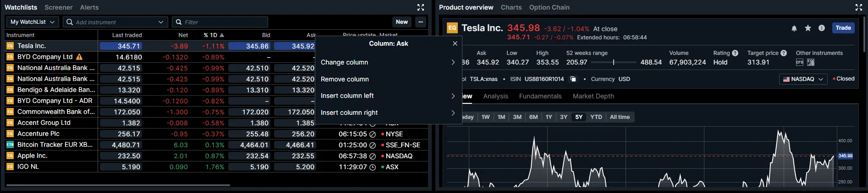Set a price alert with the bell icon
Viewport: 868px width, 193px height.
click(794, 28)
